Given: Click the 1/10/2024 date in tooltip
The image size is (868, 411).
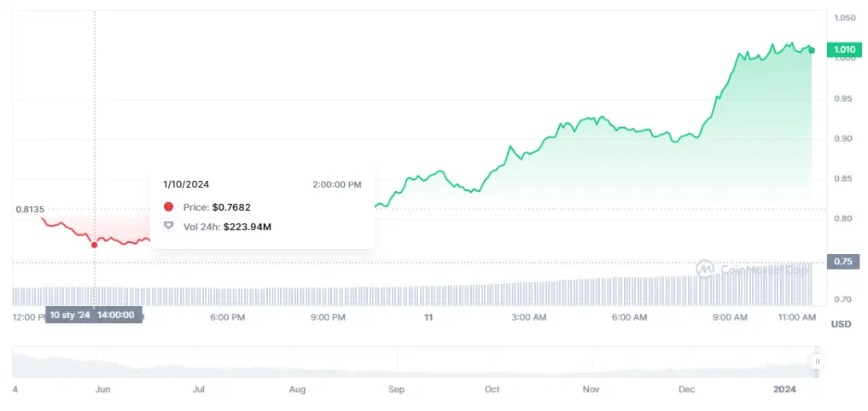Looking at the screenshot, I should tap(186, 184).
